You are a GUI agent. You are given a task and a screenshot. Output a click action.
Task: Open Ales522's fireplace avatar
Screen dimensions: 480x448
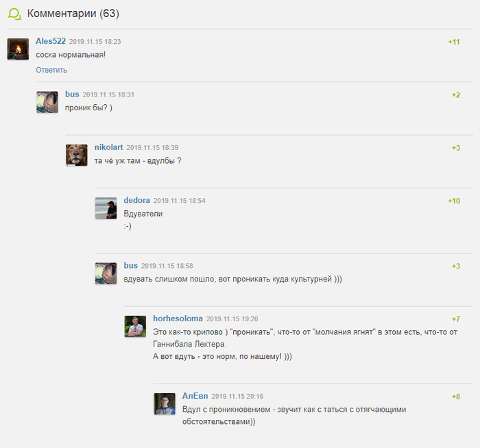point(18,49)
